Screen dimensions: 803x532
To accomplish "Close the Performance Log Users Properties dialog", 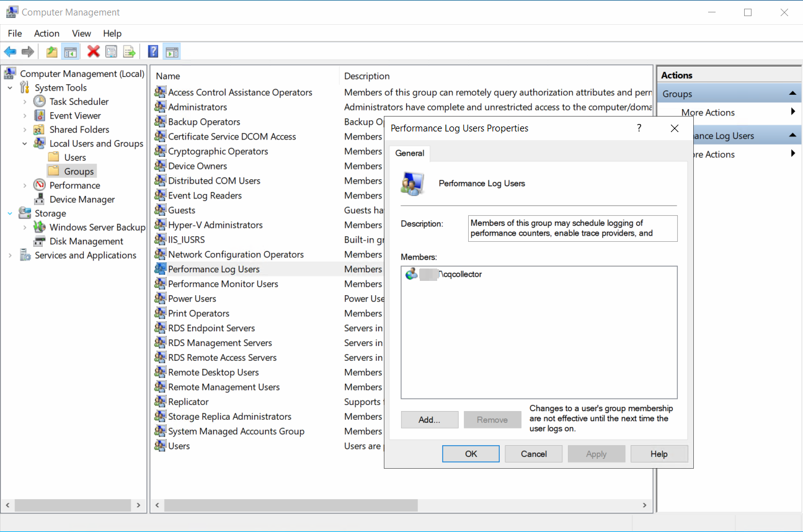I will click(675, 128).
